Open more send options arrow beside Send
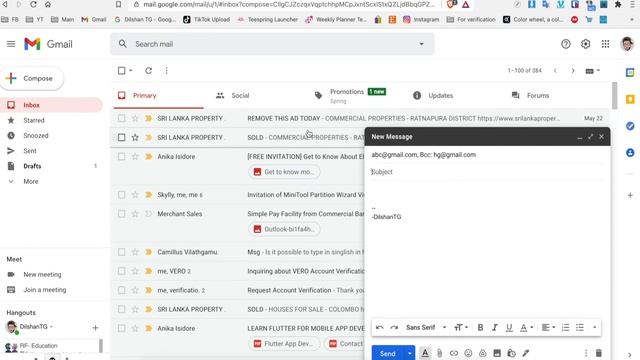 tap(409, 353)
